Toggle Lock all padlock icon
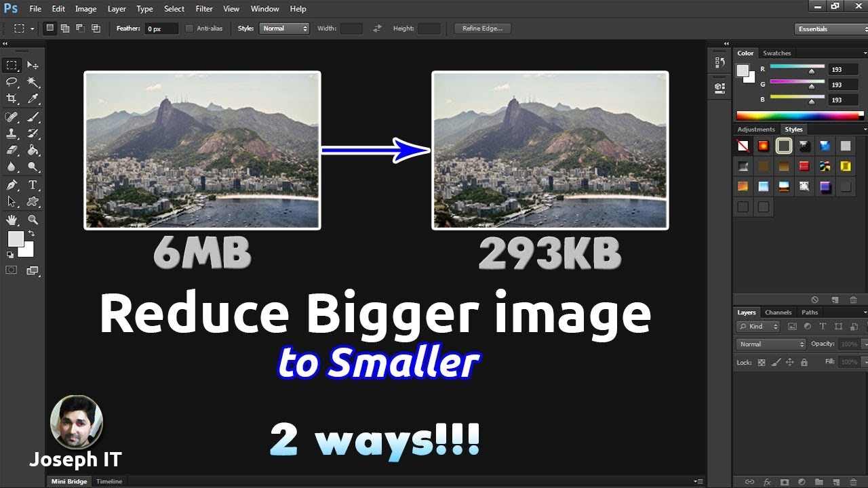The width and height of the screenshot is (868, 488). tap(804, 363)
